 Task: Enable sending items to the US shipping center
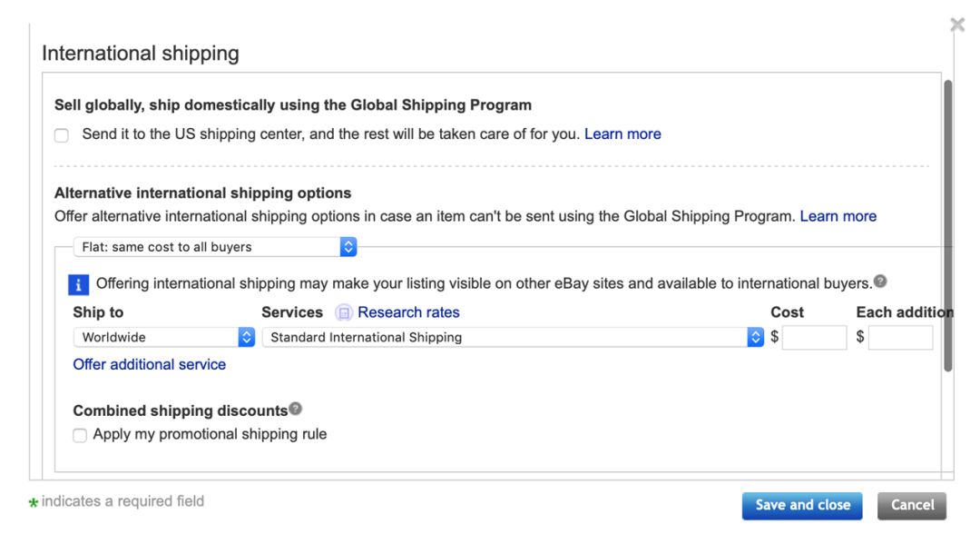(x=61, y=134)
